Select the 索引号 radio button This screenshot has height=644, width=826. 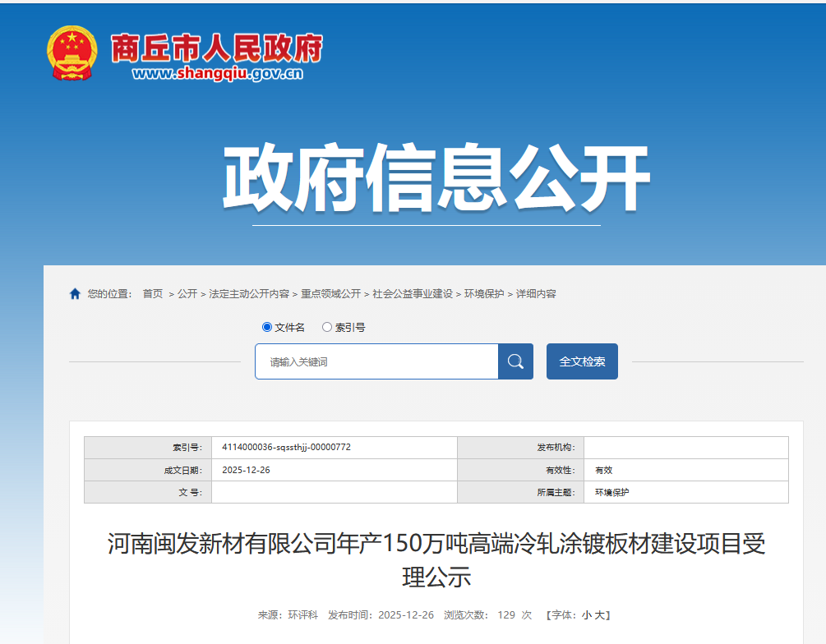[328, 327]
